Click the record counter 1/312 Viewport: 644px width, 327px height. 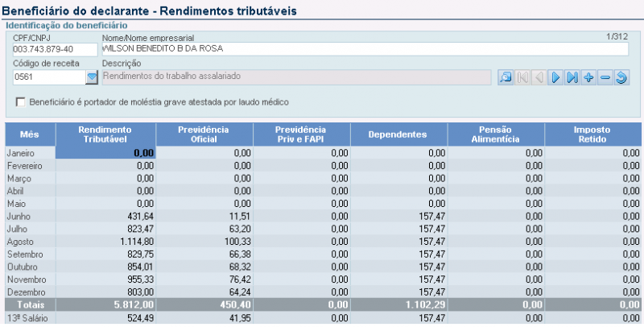click(617, 36)
